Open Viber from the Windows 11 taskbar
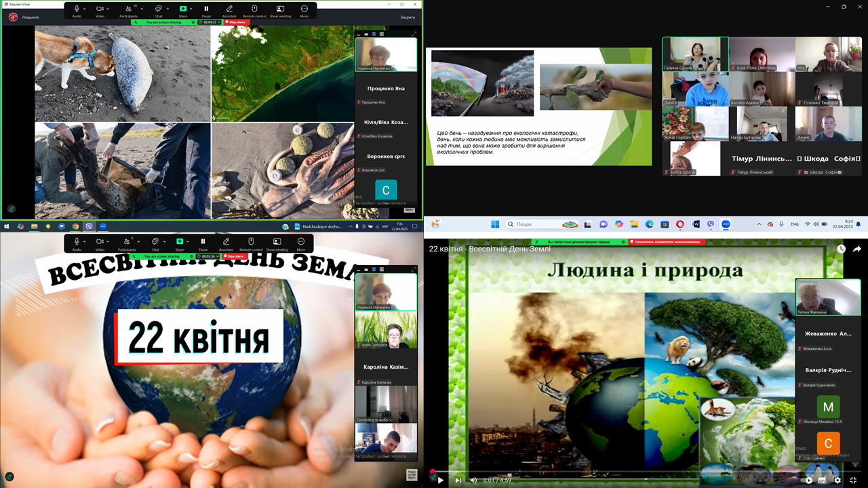The width and height of the screenshot is (868, 488). pos(711,224)
